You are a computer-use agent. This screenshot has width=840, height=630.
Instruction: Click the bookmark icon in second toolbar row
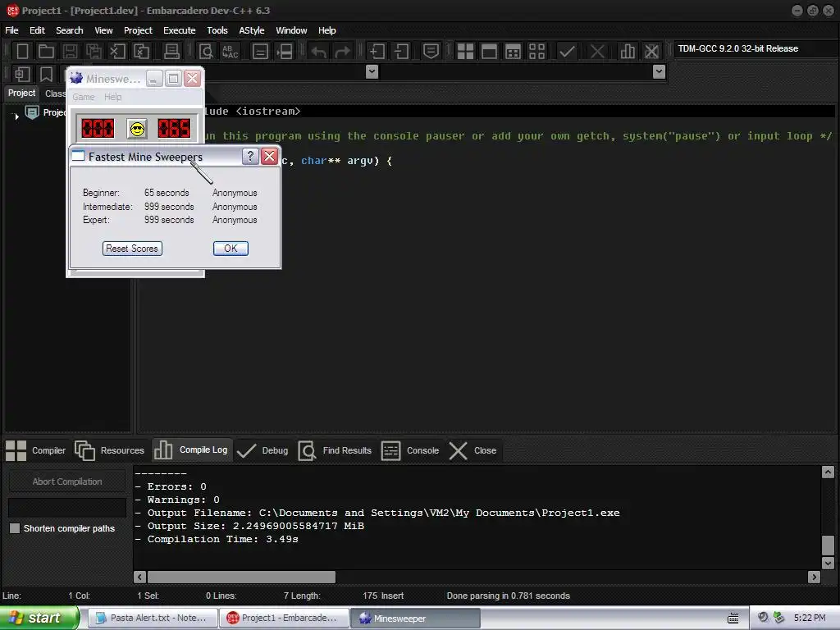pos(46,74)
